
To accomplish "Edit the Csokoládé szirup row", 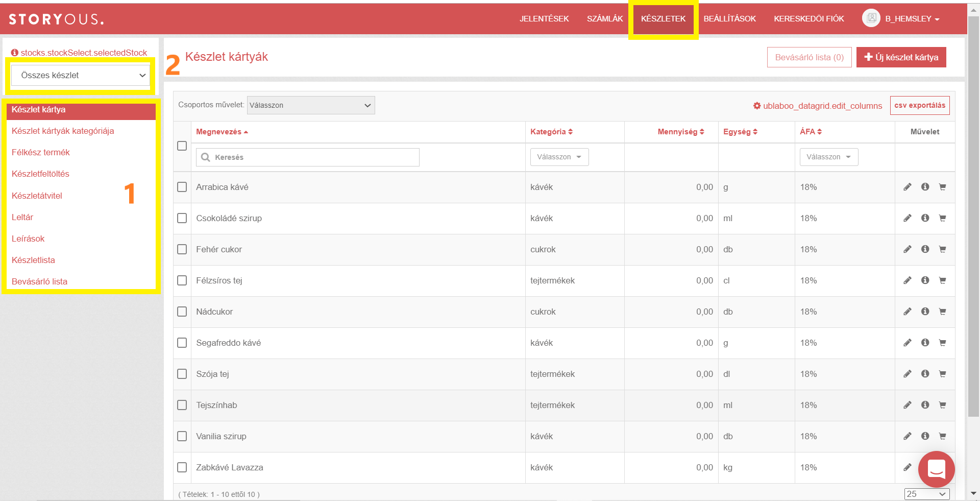I will pyautogui.click(x=907, y=218).
